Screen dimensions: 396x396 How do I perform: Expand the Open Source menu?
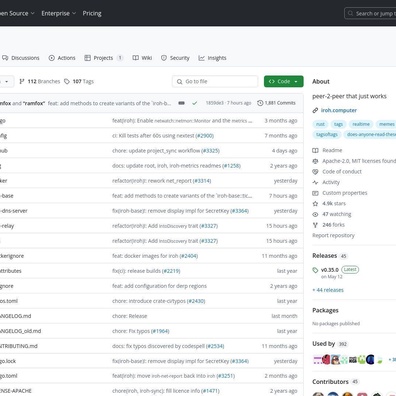17,13
